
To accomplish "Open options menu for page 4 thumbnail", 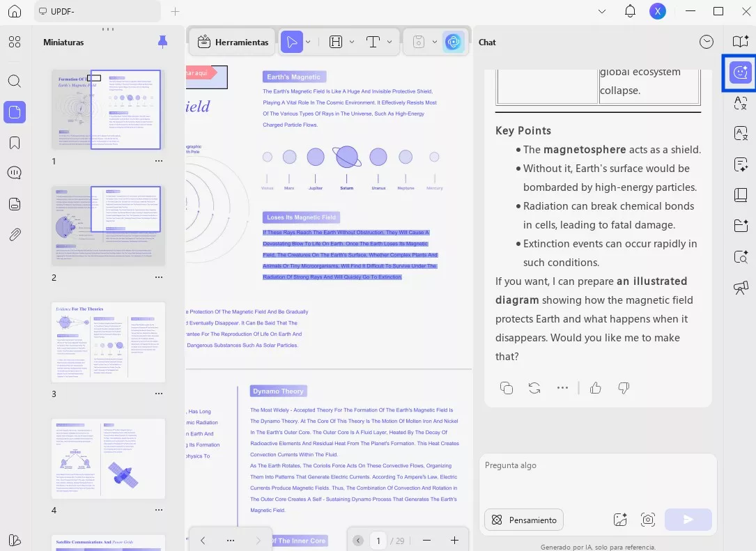I will pos(159,510).
